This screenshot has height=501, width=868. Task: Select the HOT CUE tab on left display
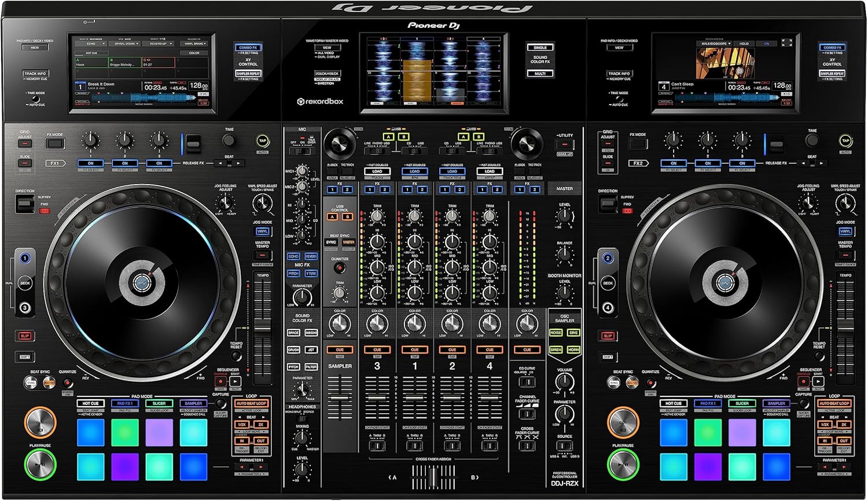point(92,53)
